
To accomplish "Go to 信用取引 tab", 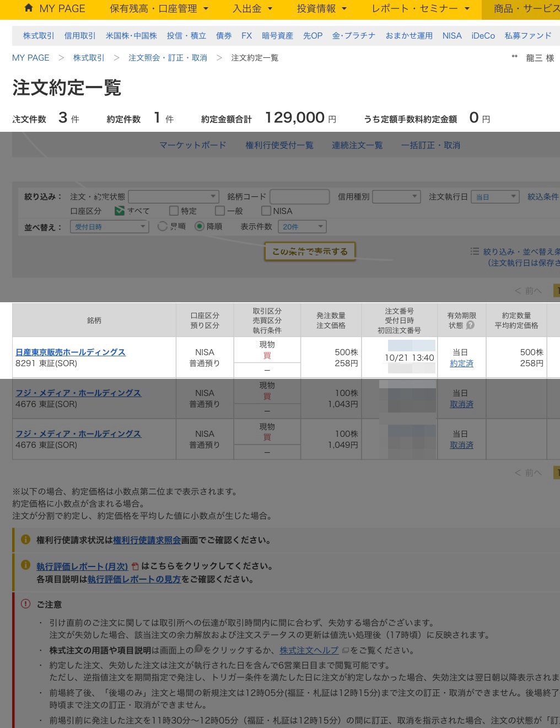I will (80, 36).
